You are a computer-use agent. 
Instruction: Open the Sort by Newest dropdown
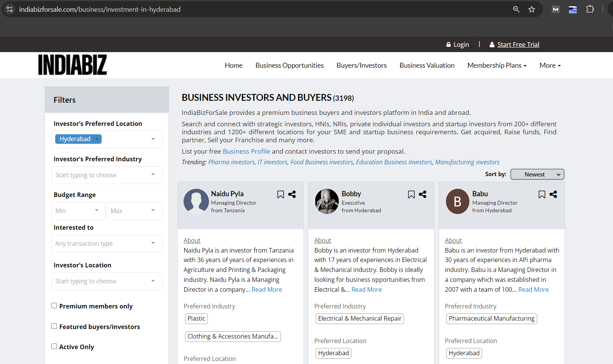(537, 174)
